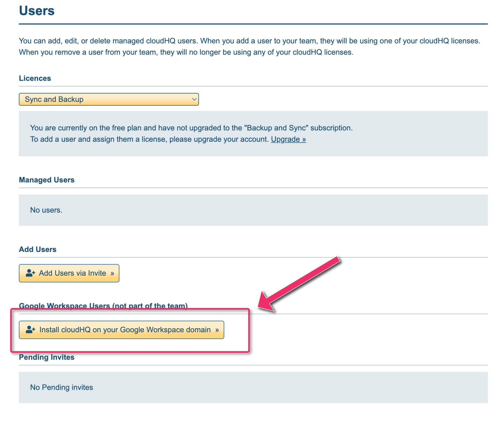Click Add Users via Invite button

(69, 273)
